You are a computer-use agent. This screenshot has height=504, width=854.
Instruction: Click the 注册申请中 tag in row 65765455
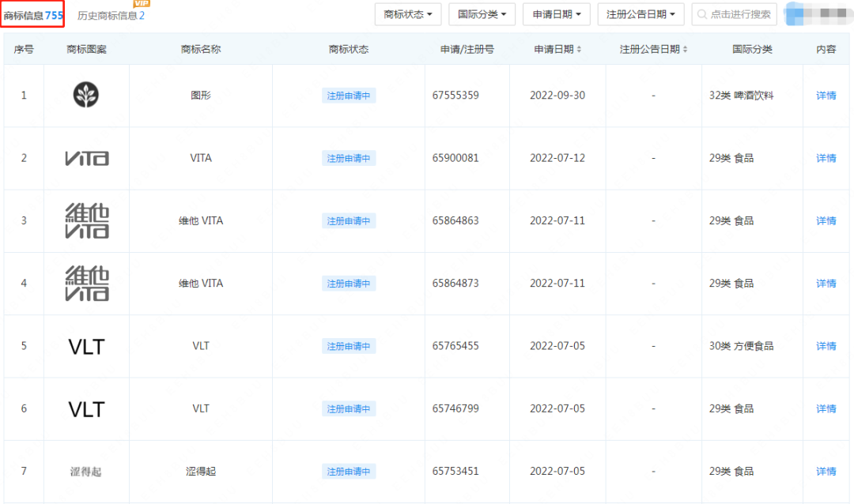pos(349,346)
